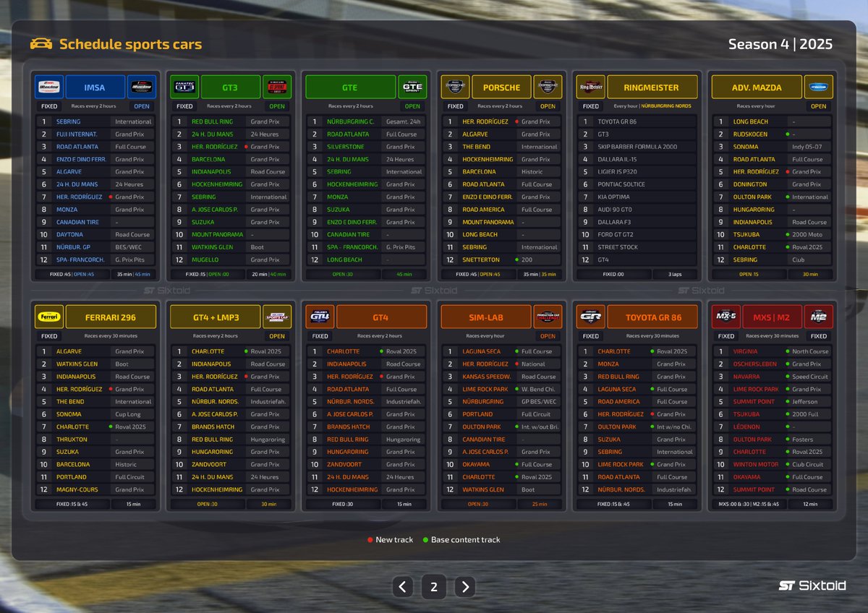Select SKIP BARBER FORMULA 2000 in Ringmeister
Viewport: 868px width, 613px height.
click(x=637, y=147)
